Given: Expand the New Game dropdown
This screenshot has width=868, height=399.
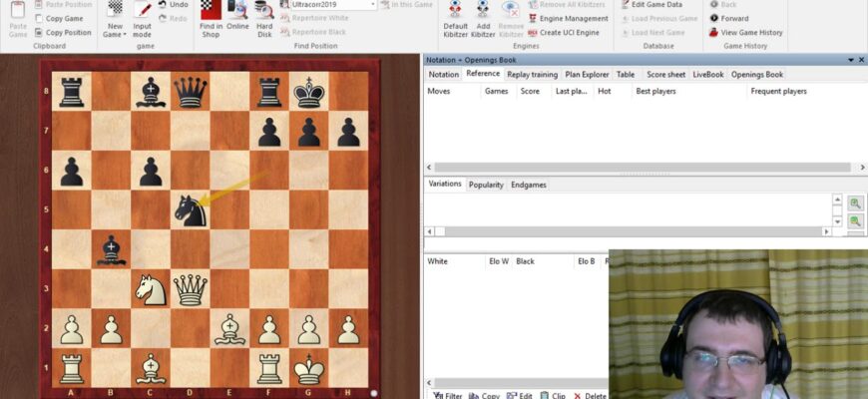Looking at the screenshot, I should (114, 34).
